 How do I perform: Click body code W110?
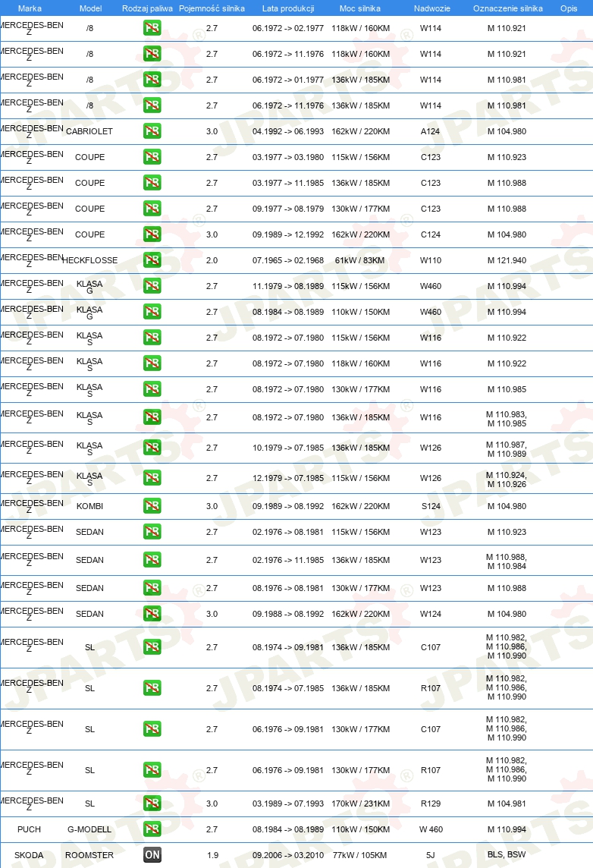click(431, 260)
